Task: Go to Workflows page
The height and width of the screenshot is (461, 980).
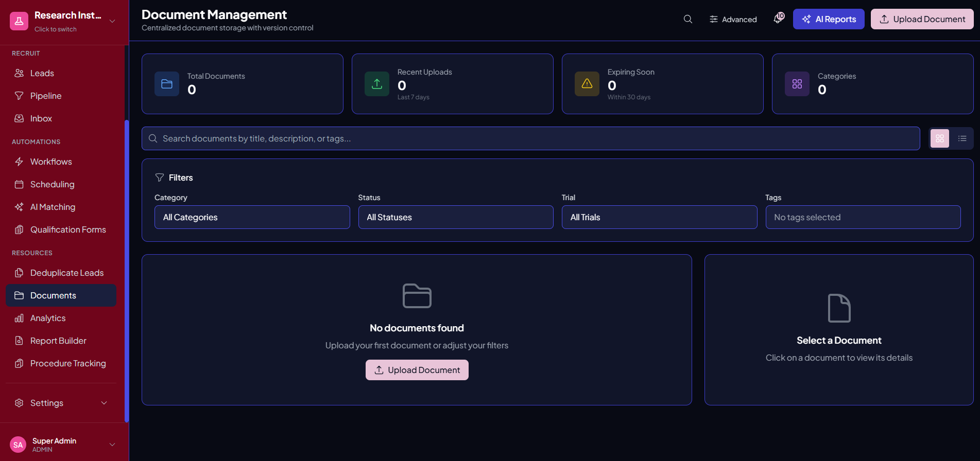Action: 61,162
